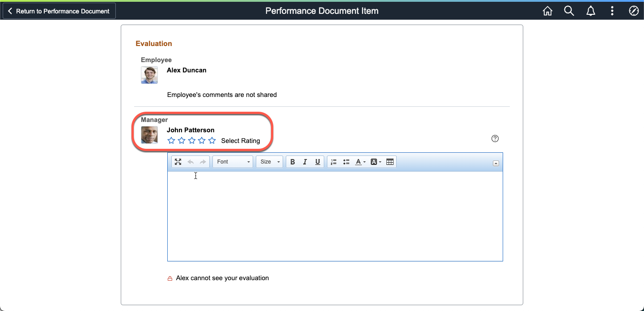This screenshot has width=644, height=311.
Task: Click 'Employee's comments are not shared' text
Action: coord(222,95)
